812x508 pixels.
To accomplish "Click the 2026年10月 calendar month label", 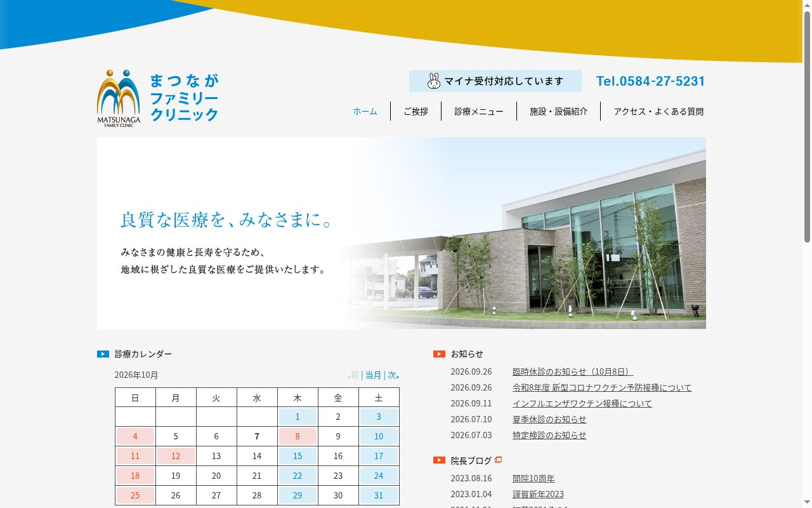I will [x=136, y=375].
